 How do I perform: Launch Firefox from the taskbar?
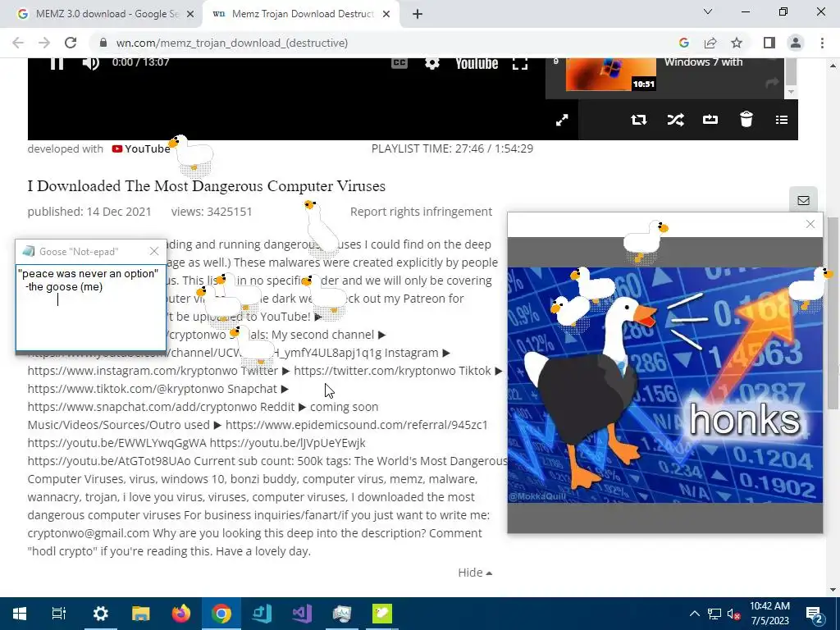tap(181, 614)
